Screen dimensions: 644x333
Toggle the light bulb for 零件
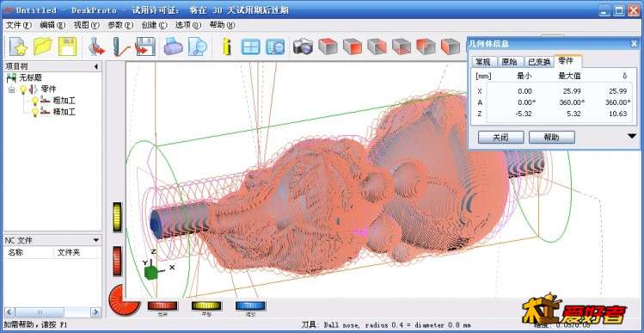tap(23, 89)
